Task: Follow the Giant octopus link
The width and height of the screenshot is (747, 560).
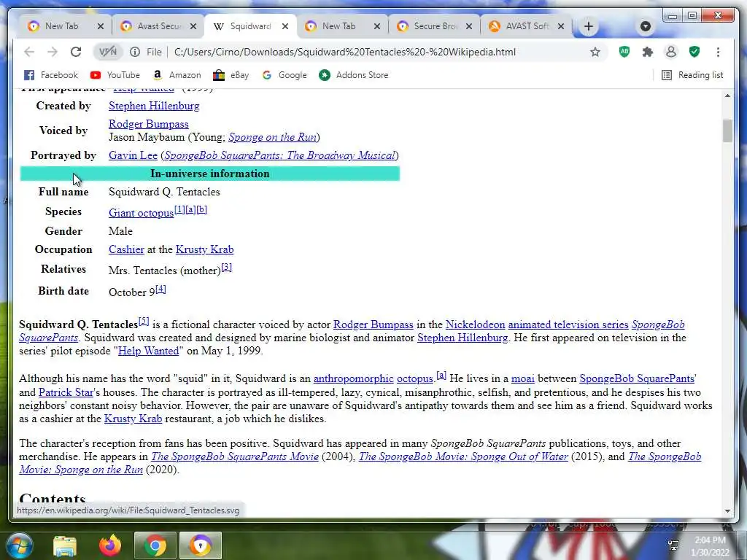Action: click(x=141, y=213)
